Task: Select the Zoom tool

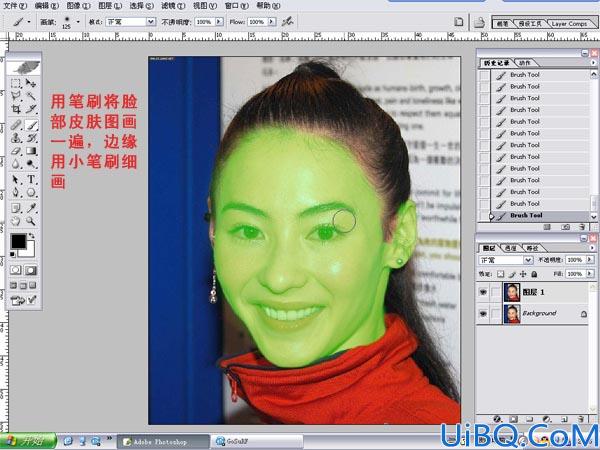Action: [31, 221]
